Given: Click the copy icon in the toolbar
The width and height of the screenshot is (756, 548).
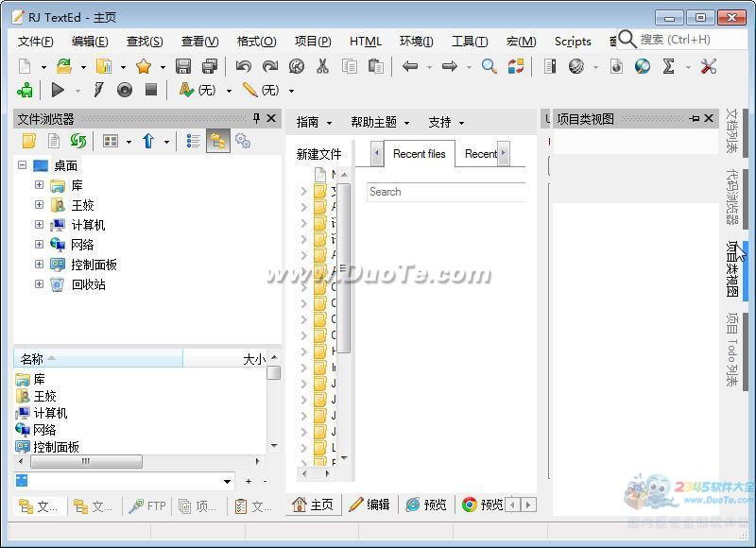Looking at the screenshot, I should click(349, 66).
